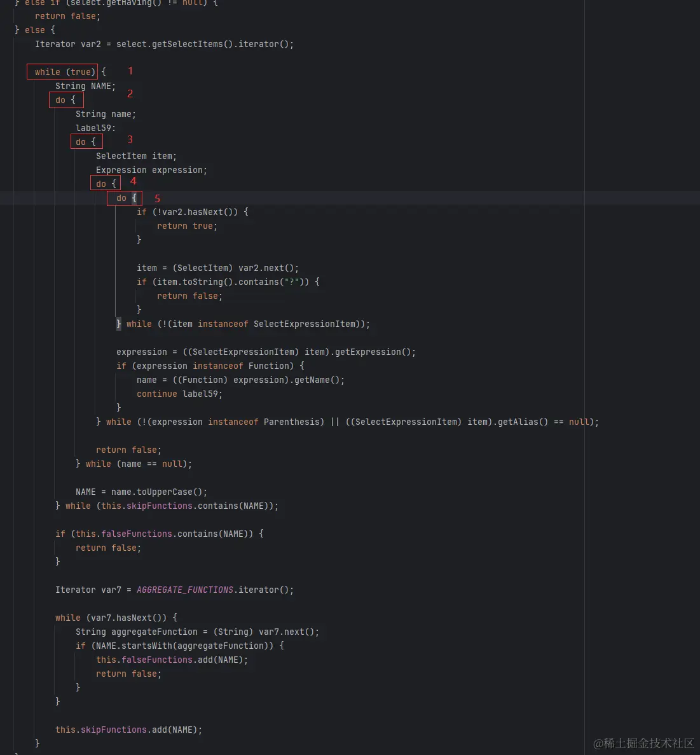
Task: Click the lowercase "String name;" declaration
Action: tap(106, 114)
